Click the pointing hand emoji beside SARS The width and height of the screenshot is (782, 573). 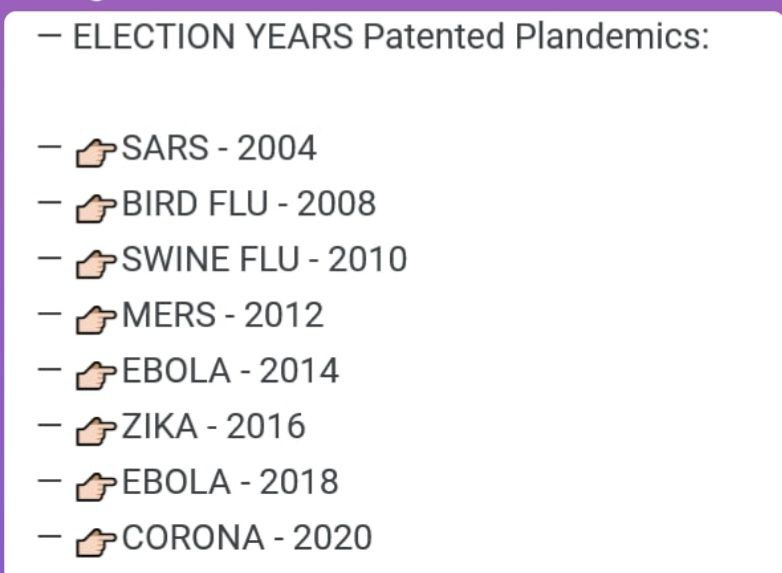tap(97, 152)
